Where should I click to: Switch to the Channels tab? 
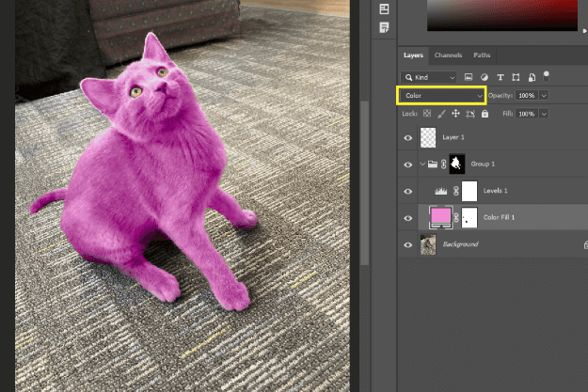pos(448,55)
